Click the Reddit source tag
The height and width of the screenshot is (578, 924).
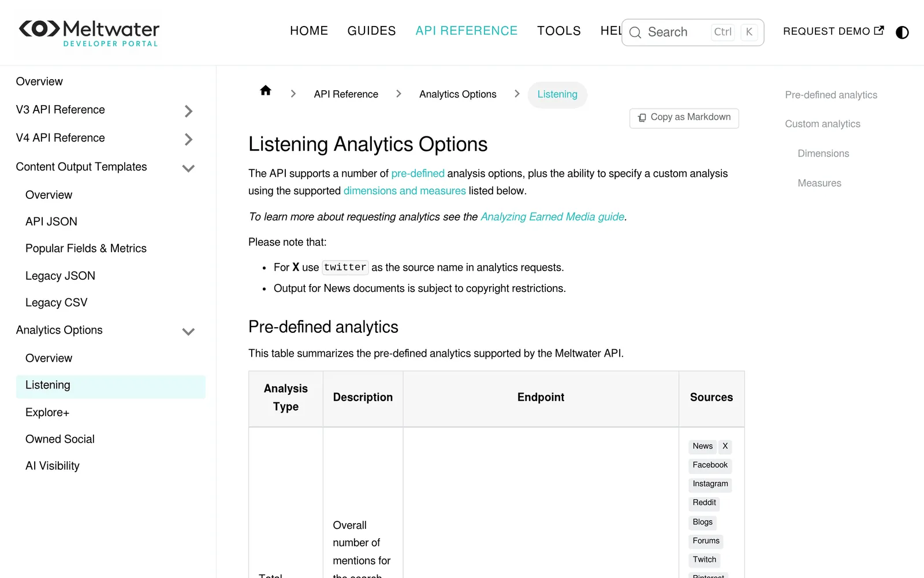pos(705,503)
